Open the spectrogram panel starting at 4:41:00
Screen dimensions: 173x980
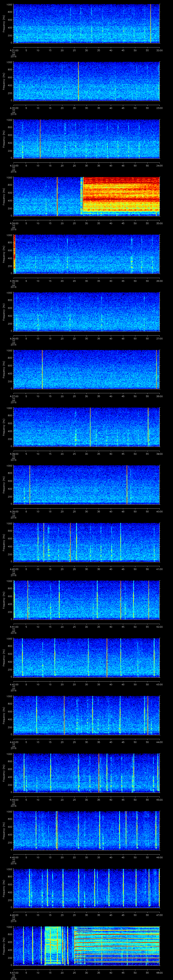[x=86, y=600]
